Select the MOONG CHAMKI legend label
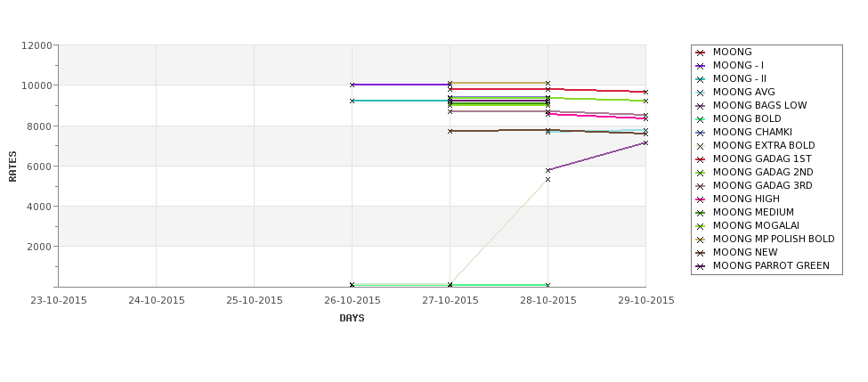868x382 pixels. pos(752,132)
